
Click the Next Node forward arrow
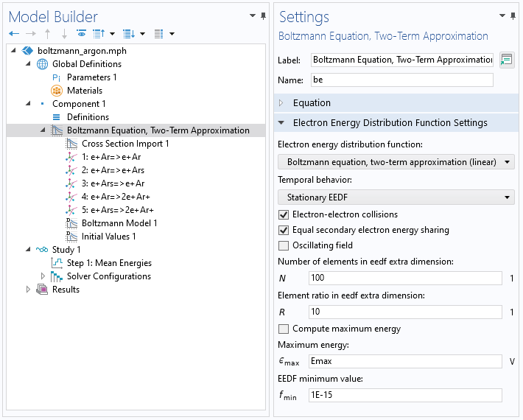[31, 34]
